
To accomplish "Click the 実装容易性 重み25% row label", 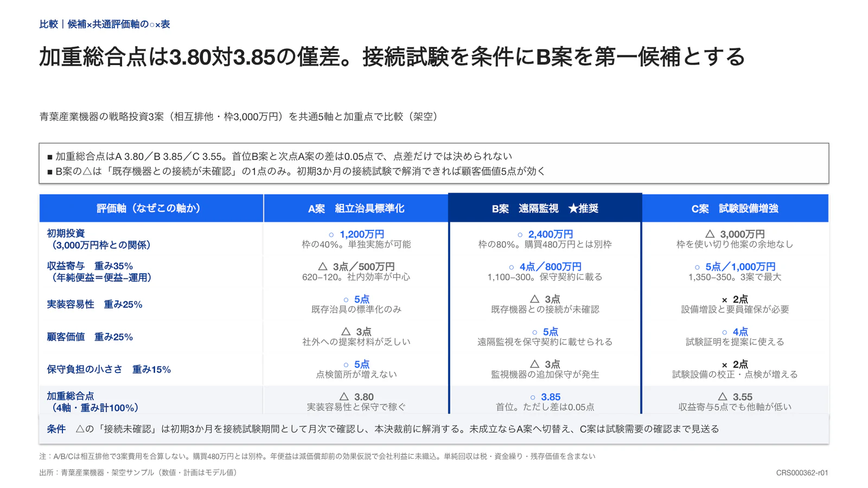I will 94,304.
